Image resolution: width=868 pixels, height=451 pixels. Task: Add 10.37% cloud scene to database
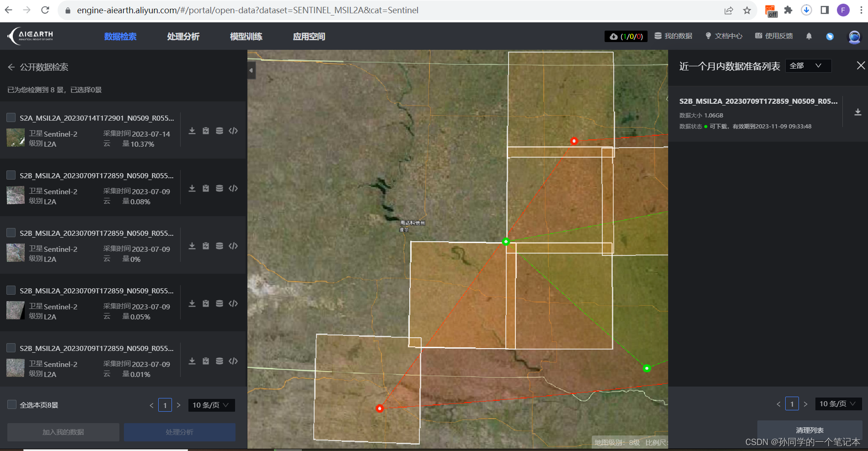pos(220,131)
